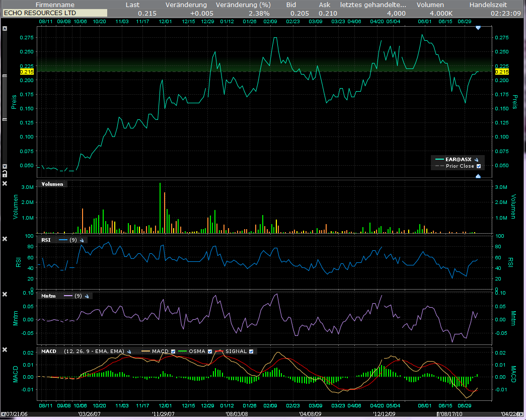This screenshot has height=420, width=526.
Task: Click the Volumen column header
Action: point(430,5)
